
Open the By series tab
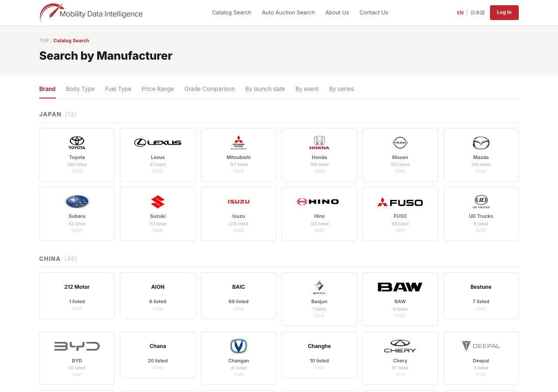pos(341,89)
